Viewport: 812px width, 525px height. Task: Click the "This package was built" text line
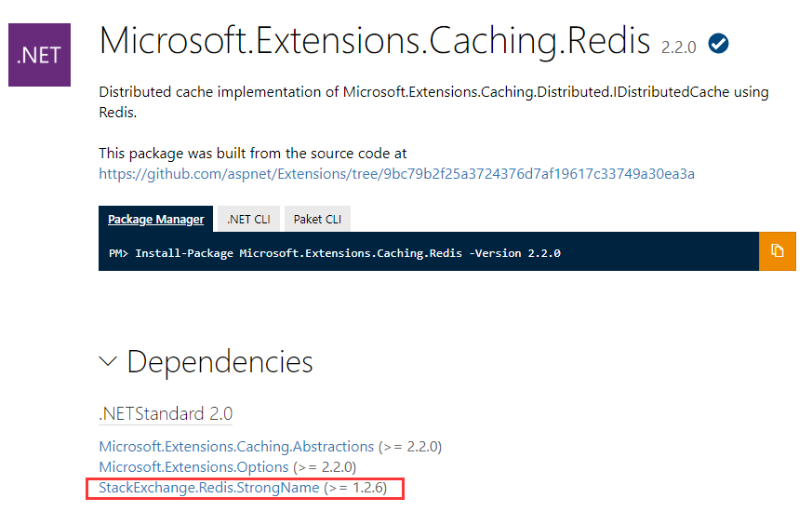click(x=252, y=153)
